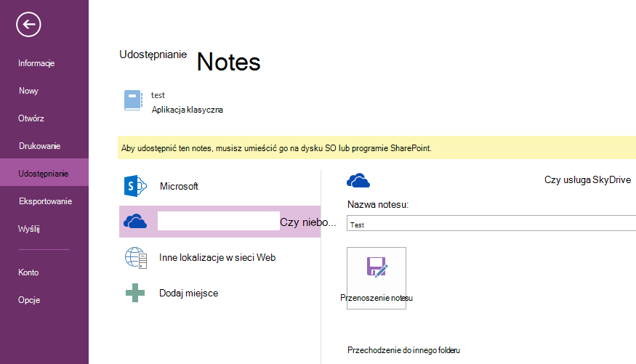Open the Informacje menu item

click(x=36, y=63)
